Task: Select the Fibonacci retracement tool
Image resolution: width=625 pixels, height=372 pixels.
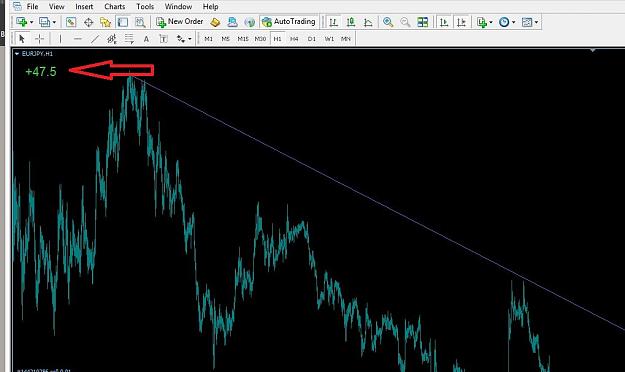Action: tap(129, 39)
